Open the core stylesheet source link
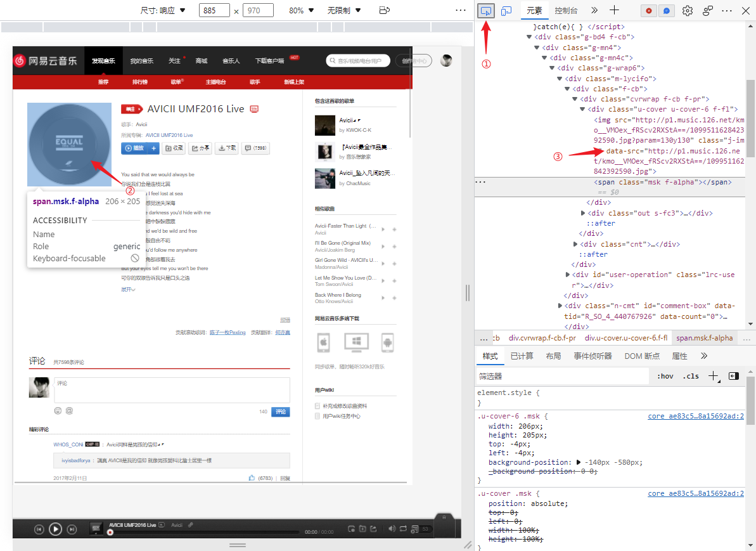Image resolution: width=756 pixels, height=551 pixels. pos(695,417)
